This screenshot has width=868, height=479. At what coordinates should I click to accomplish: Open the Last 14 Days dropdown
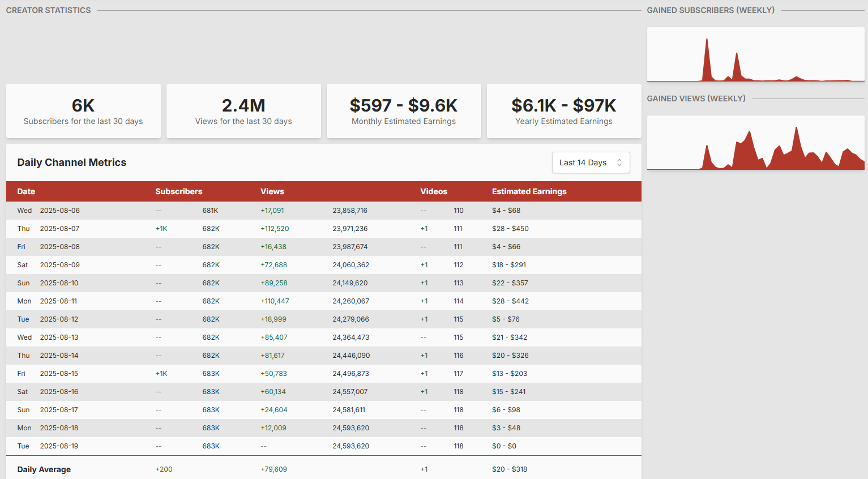pos(590,162)
